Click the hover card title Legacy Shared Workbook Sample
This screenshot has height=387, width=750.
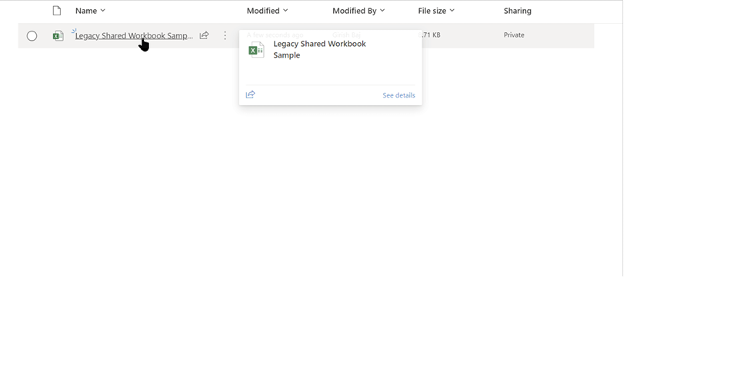click(x=320, y=49)
